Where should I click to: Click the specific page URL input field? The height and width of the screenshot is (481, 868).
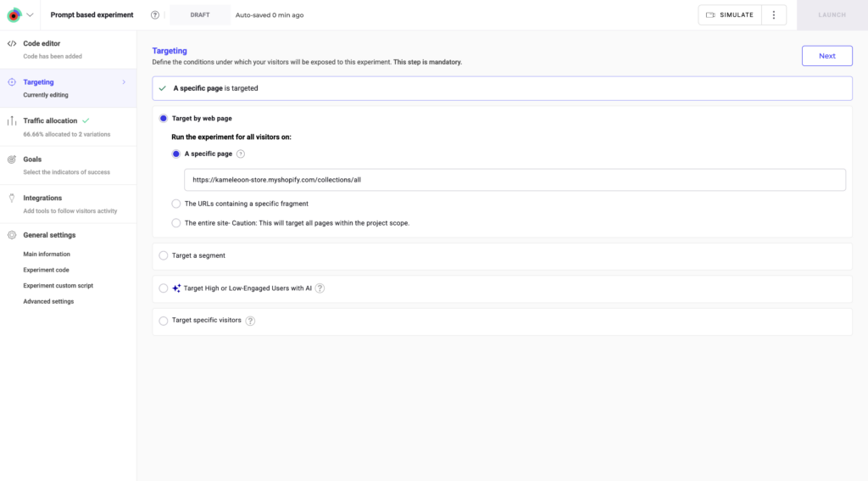pyautogui.click(x=515, y=180)
